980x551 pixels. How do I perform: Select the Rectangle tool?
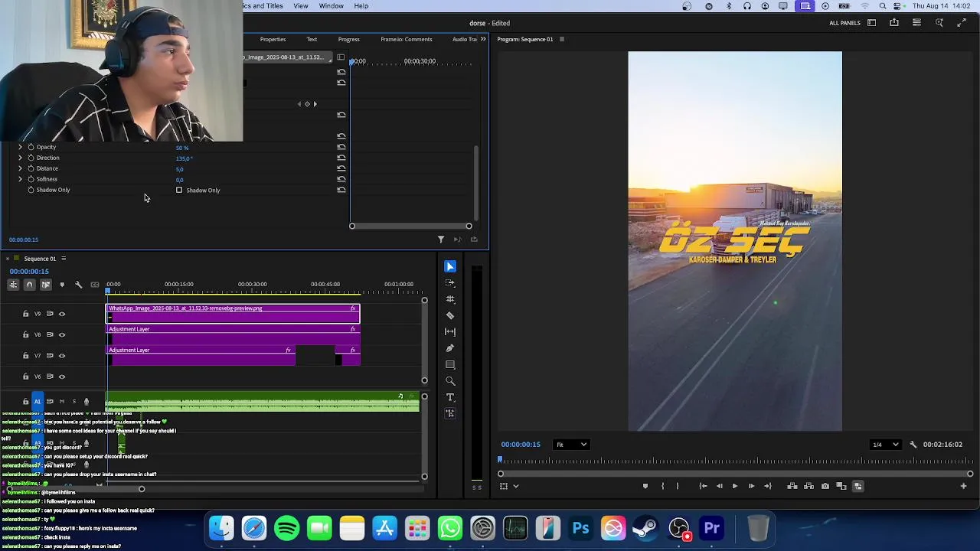[x=450, y=365]
